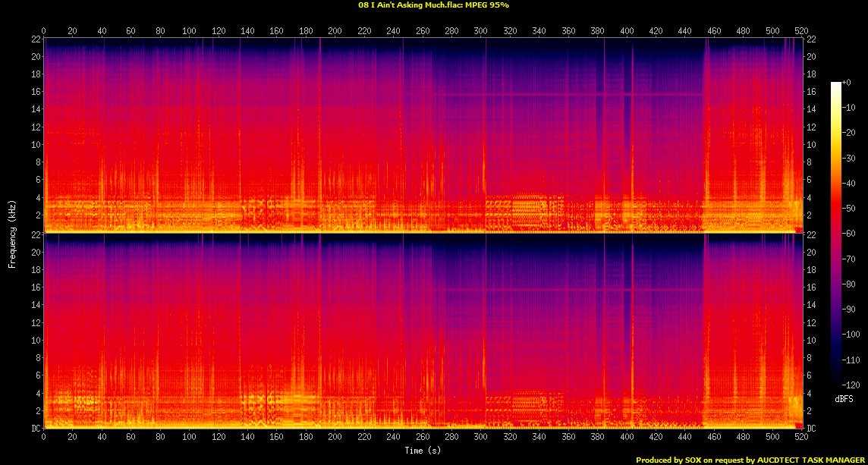Viewport: 868px width, 465px height.
Task: Click the 10 kHz label on lower channel's right axis
Action: tap(811, 340)
